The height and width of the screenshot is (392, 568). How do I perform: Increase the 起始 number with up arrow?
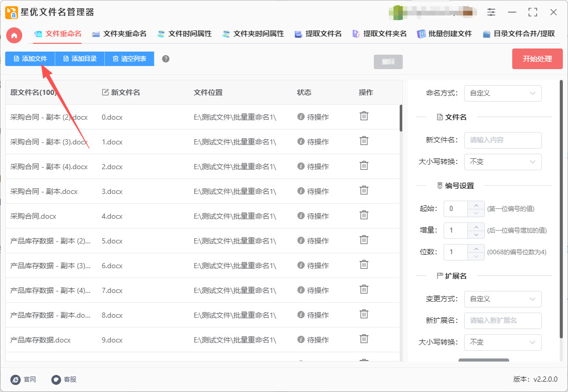(x=476, y=205)
